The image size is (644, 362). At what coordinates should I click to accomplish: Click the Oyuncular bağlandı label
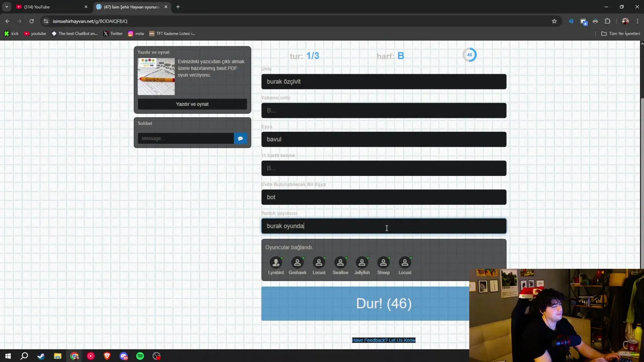[x=289, y=247]
